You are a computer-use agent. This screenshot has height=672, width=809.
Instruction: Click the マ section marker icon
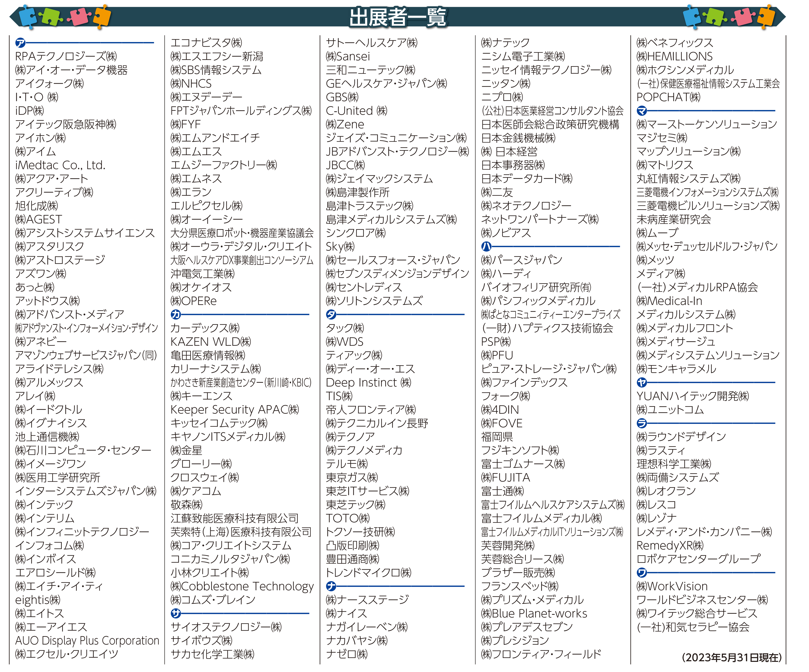[642, 111]
